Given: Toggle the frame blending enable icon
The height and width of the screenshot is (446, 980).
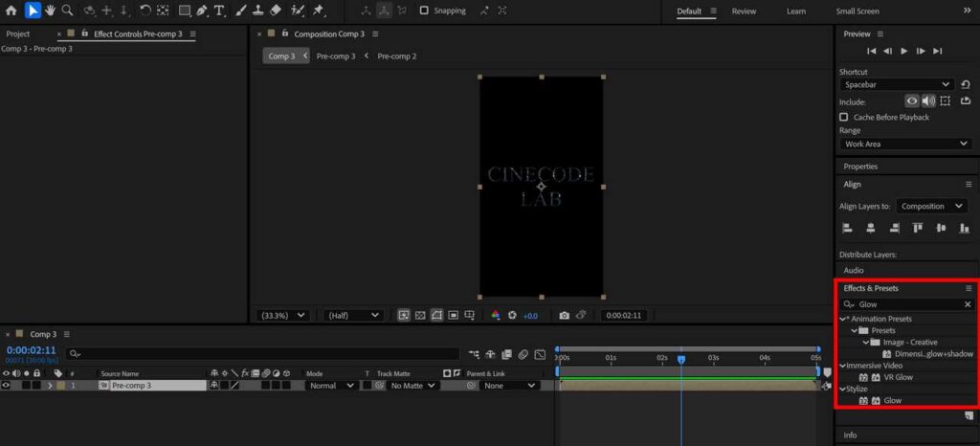Looking at the screenshot, I should point(507,354).
